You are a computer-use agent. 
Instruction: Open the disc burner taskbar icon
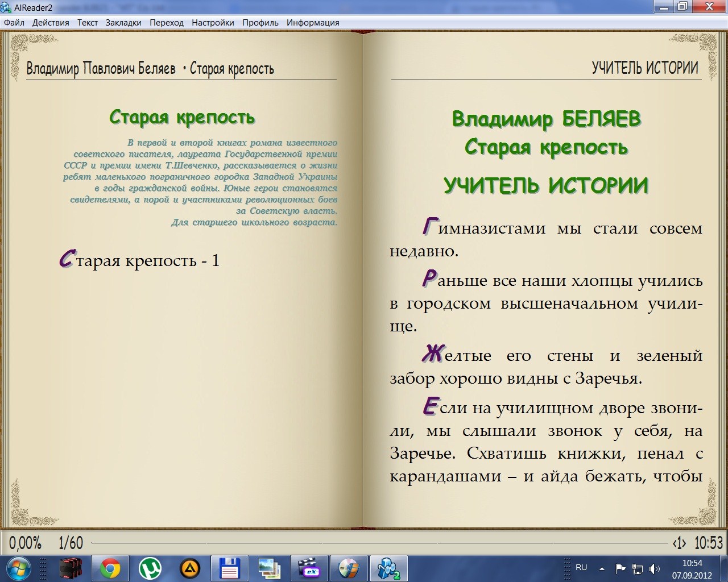pos(349,568)
